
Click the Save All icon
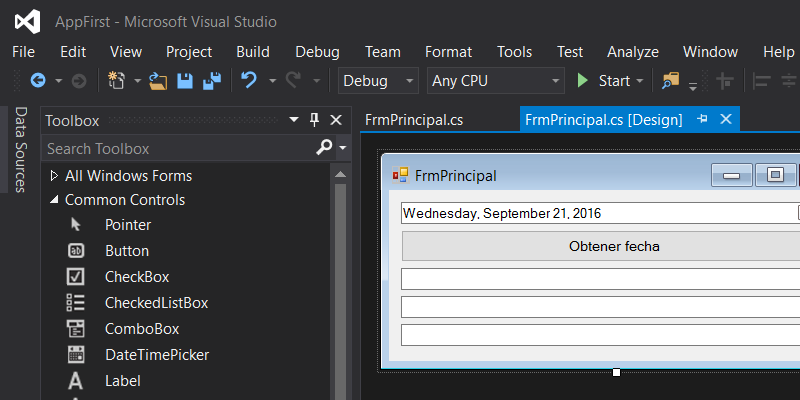212,81
